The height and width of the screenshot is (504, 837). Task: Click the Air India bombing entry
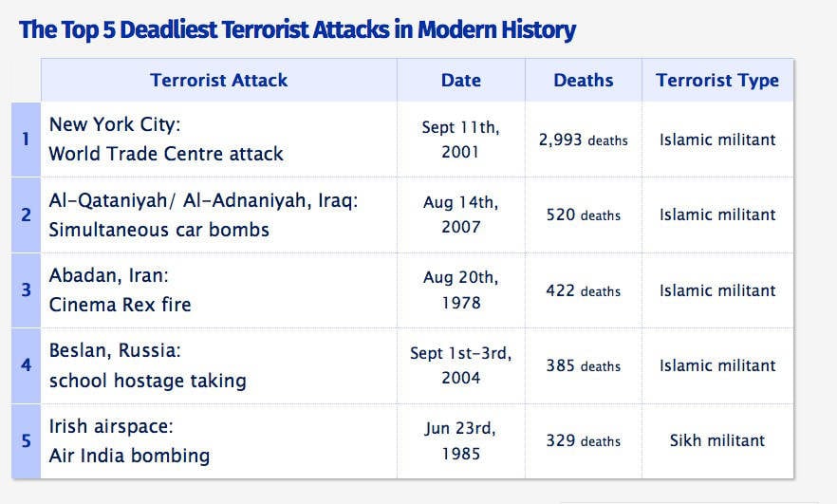coord(129,440)
